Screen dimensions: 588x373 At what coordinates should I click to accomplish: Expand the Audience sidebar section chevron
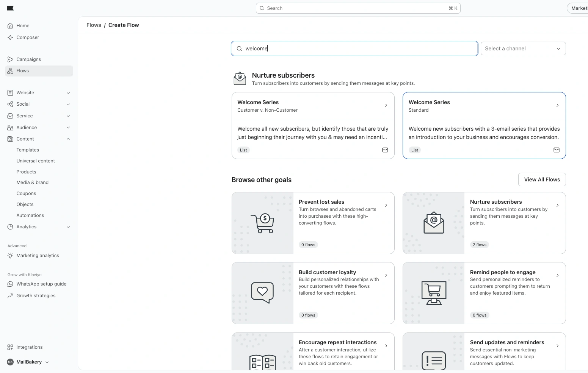pyautogui.click(x=68, y=128)
